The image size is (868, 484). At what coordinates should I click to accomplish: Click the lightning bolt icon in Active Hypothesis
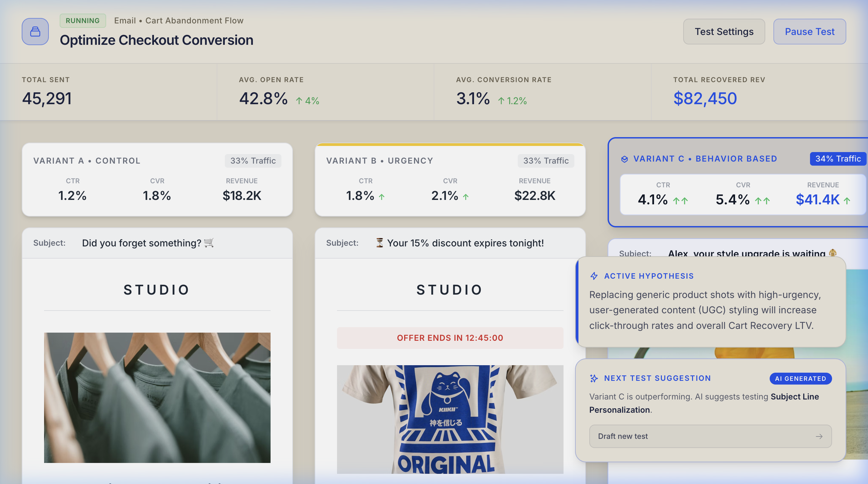pos(594,276)
